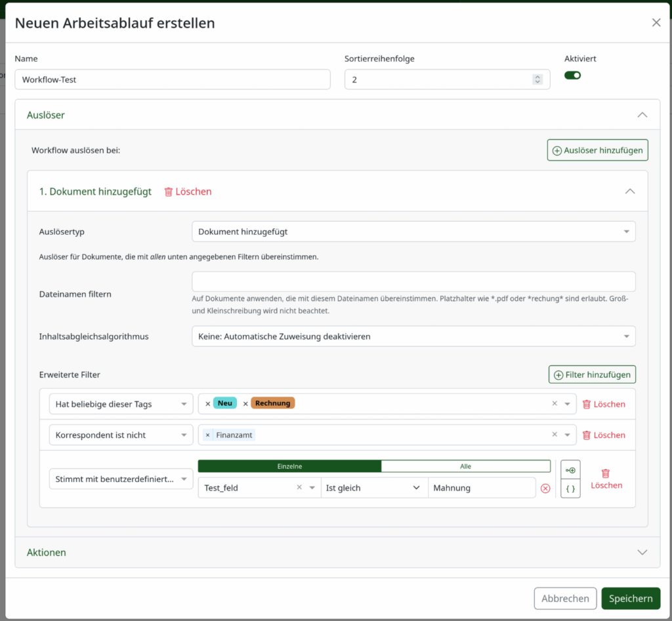Remove the Finanzamt correspondent chip

(208, 435)
